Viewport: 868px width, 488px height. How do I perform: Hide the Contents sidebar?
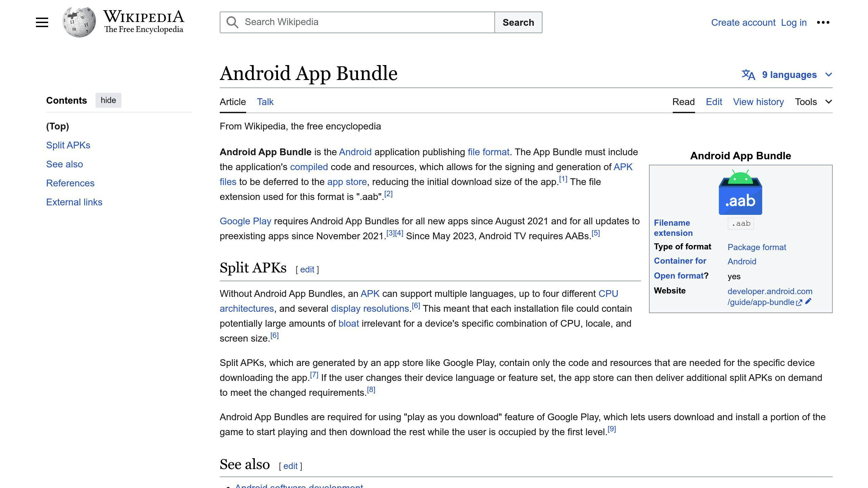pos(108,100)
